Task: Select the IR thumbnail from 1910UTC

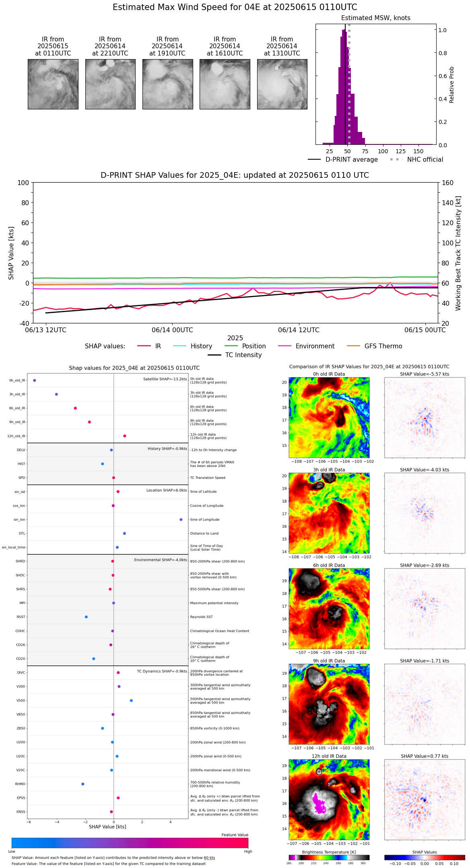Action: [167, 84]
